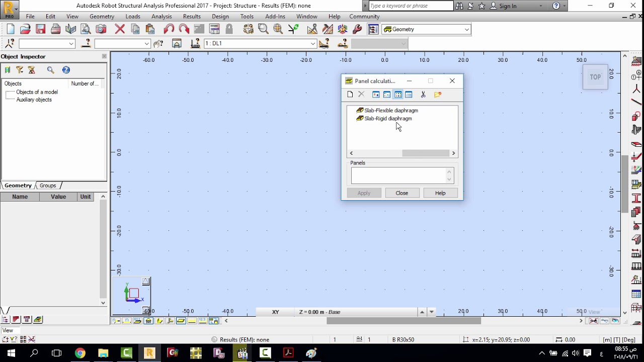Open the Zoom window magnifier tool
This screenshot has width=644, height=362.
[x=263, y=29]
